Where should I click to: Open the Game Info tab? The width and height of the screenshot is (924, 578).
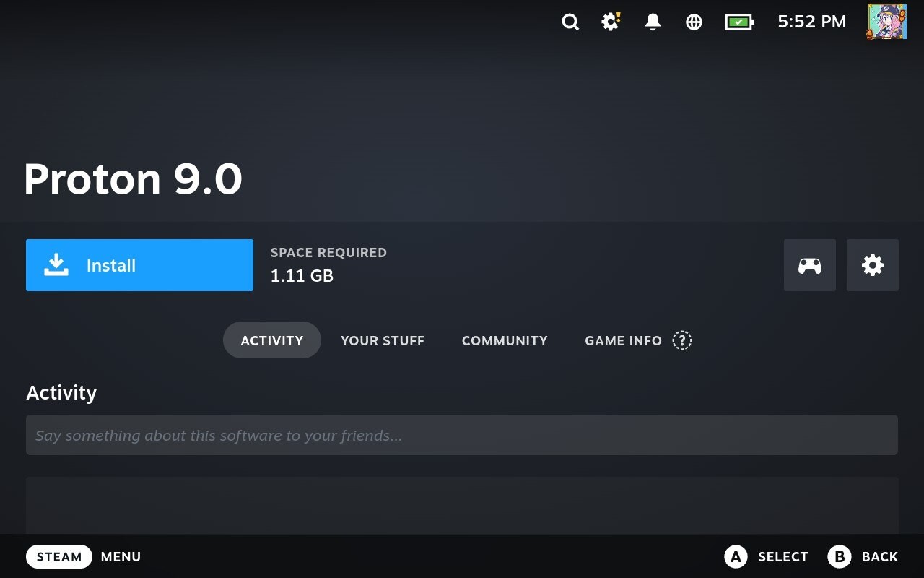coord(623,340)
